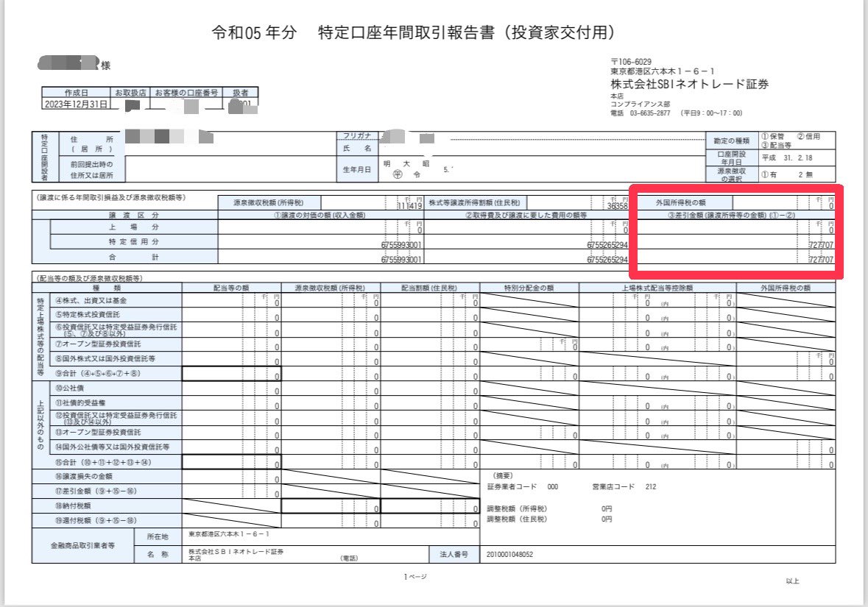Click the ⑨合計 (④+⑤+⑥+⑦+⑧) row label

[98, 374]
